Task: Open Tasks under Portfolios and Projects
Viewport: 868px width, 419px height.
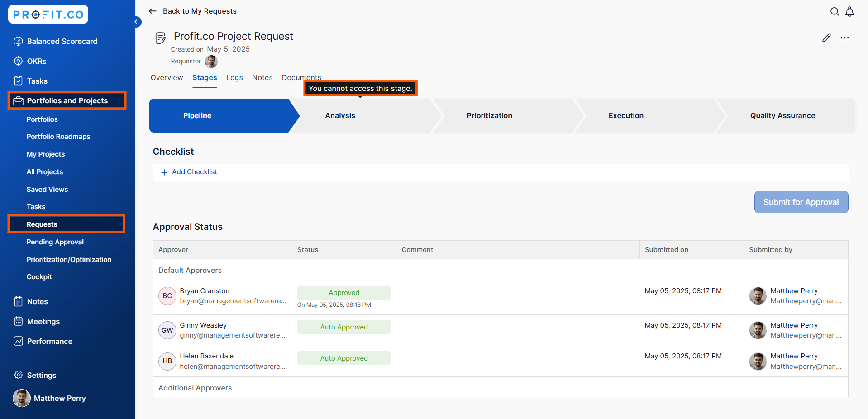Action: pyautogui.click(x=36, y=207)
